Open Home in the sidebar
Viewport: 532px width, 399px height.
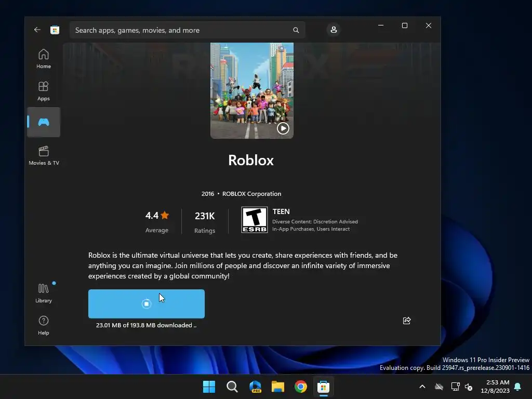click(44, 59)
